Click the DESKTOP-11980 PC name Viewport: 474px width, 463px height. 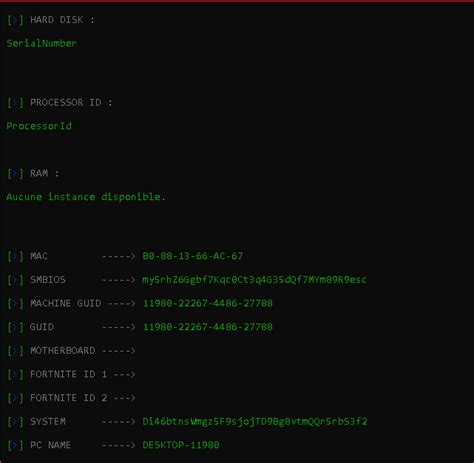(181, 445)
